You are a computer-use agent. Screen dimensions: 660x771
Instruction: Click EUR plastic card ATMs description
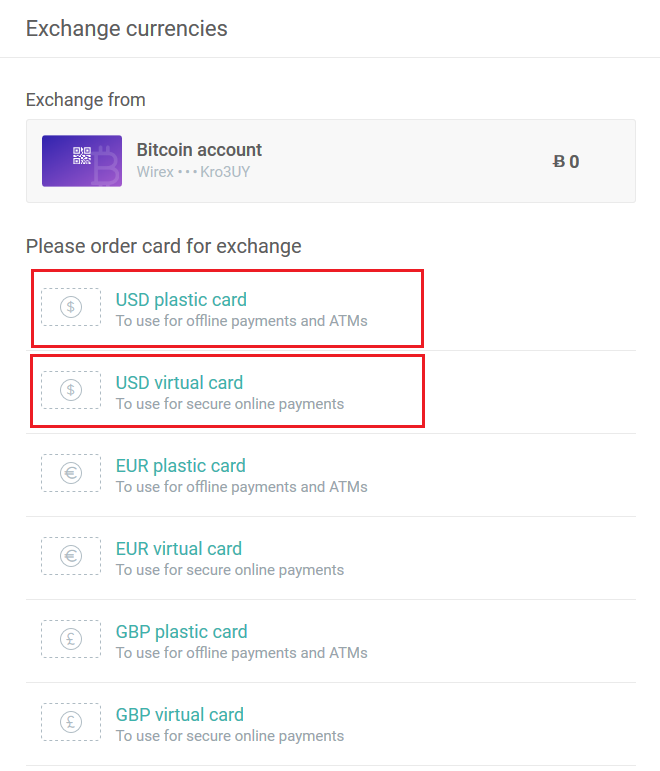point(241,487)
